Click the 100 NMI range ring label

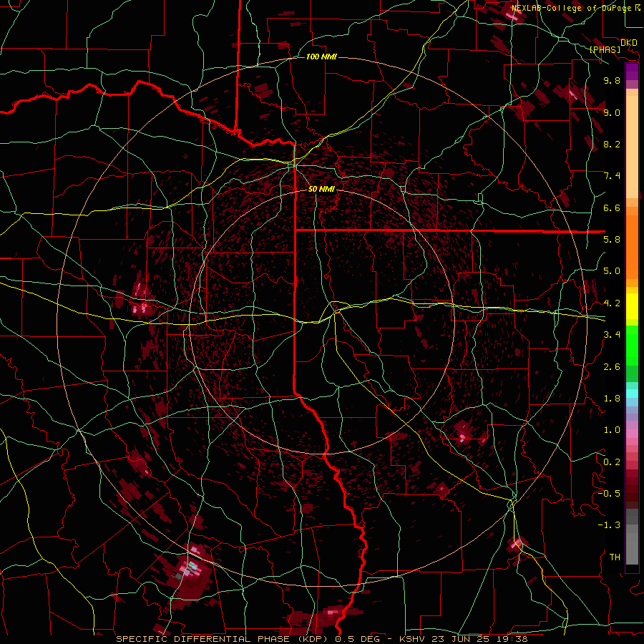tap(321, 57)
